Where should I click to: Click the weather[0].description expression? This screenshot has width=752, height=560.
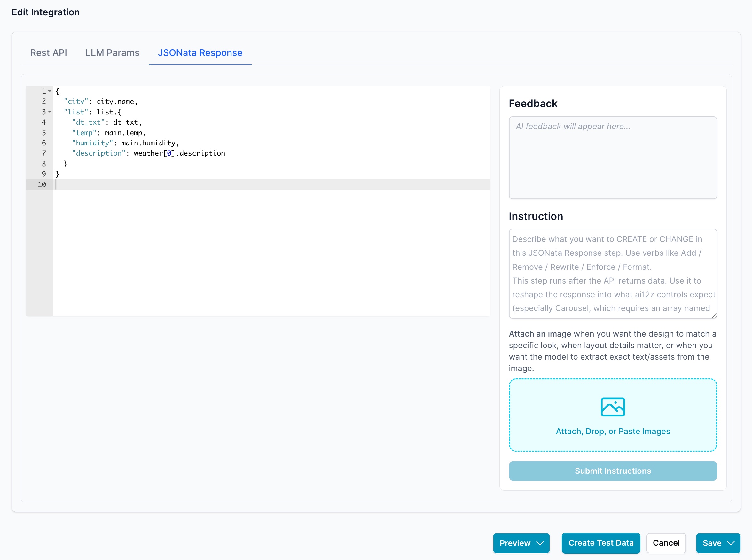(x=179, y=153)
